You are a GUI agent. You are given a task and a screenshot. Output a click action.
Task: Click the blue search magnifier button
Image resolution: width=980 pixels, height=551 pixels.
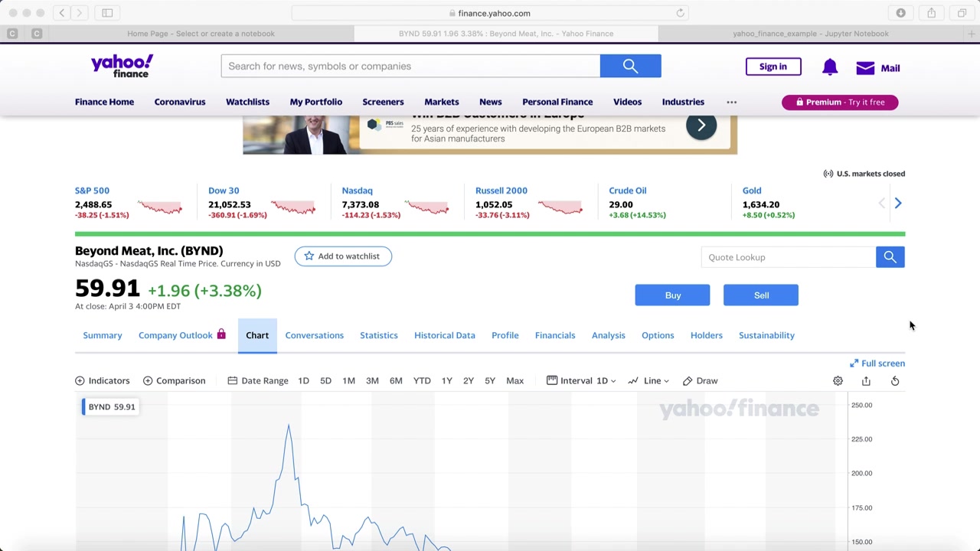click(x=630, y=66)
